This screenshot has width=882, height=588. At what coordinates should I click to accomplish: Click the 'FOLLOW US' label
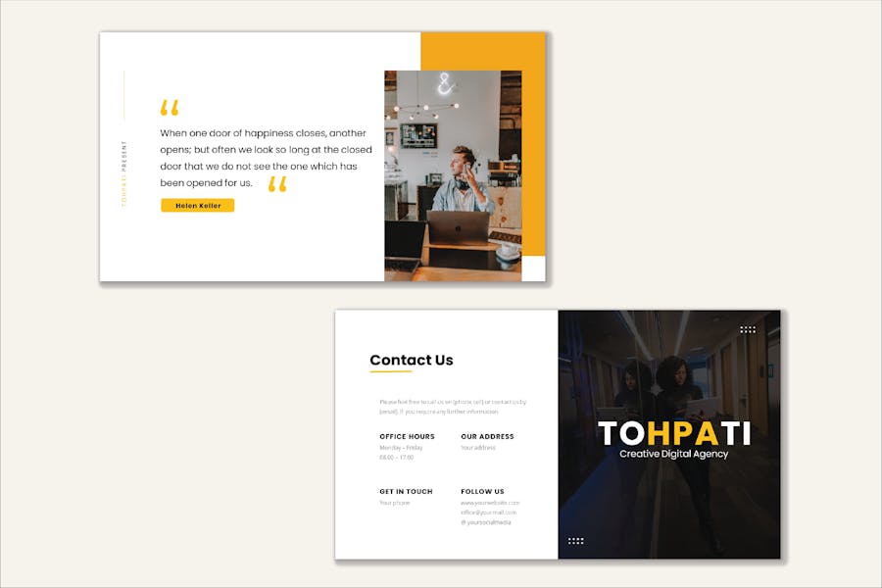(482, 492)
